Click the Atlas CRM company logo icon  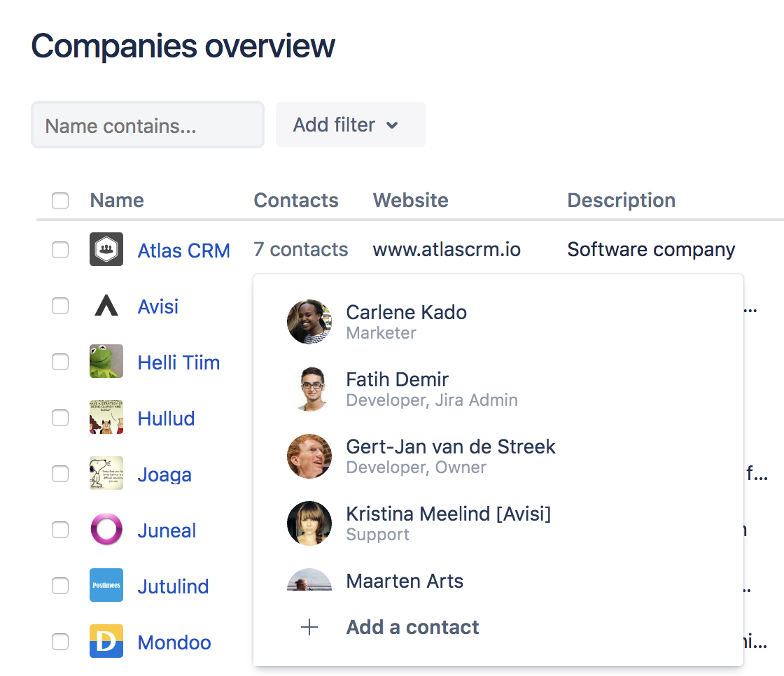(x=106, y=249)
